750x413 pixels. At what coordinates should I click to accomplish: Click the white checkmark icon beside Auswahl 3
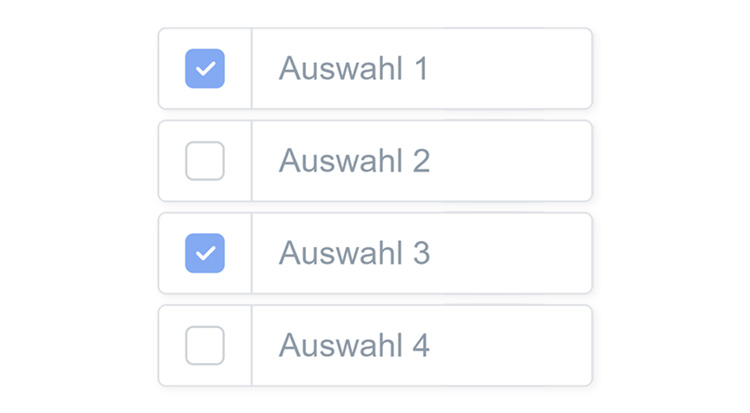[x=205, y=253]
